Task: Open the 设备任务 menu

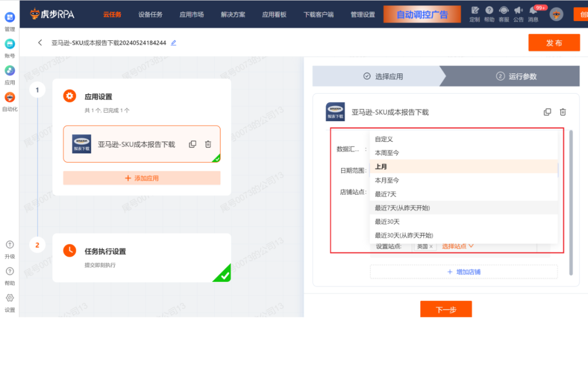Action: click(x=150, y=15)
